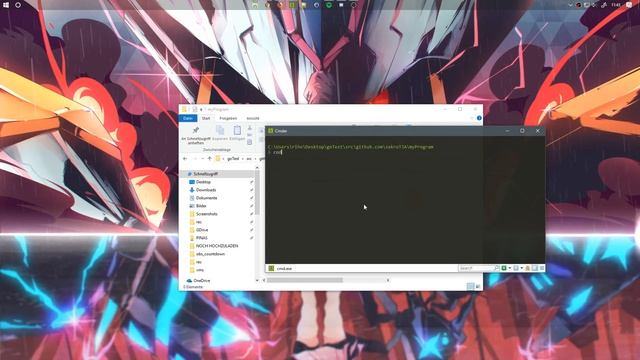Open Dokumente in quick access list
Viewport: 640px width, 360px height.
click(x=206, y=198)
